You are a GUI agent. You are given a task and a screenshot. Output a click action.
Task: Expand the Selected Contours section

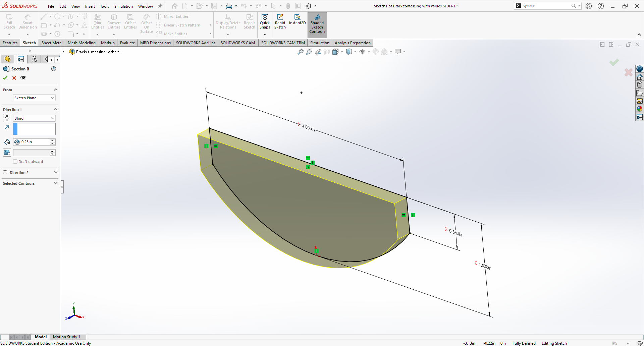click(56, 183)
